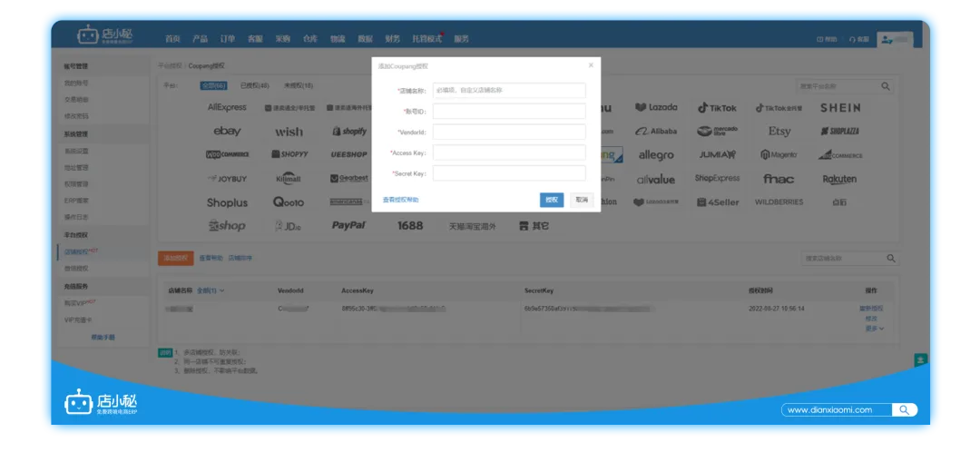
Task: Focus the Access Key input field
Action: [x=509, y=152]
